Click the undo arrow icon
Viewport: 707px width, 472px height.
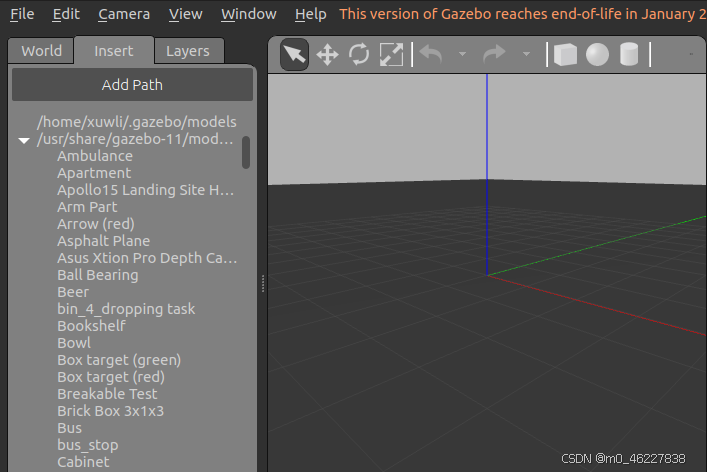pos(431,55)
